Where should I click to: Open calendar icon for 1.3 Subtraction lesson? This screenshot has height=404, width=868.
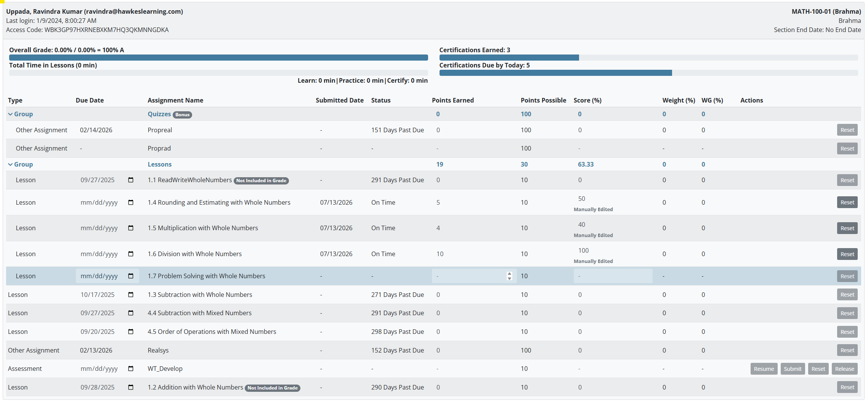[x=131, y=295]
